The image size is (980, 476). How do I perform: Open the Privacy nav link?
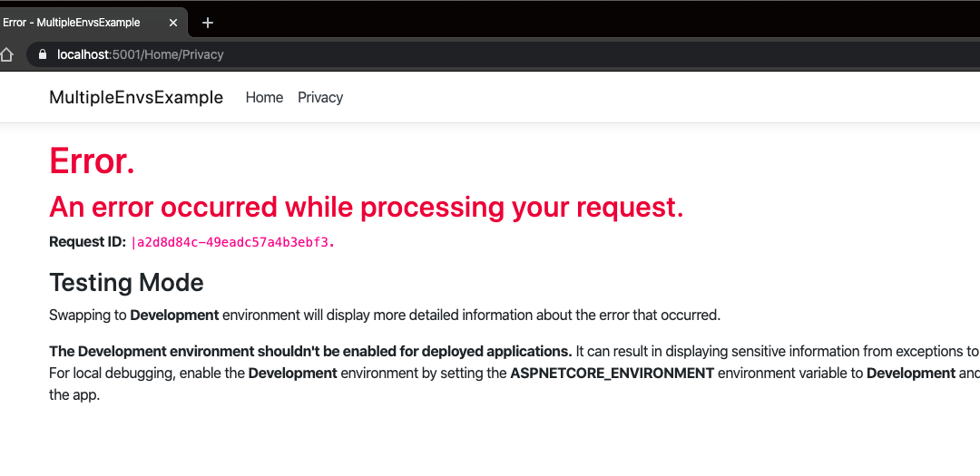(x=320, y=98)
